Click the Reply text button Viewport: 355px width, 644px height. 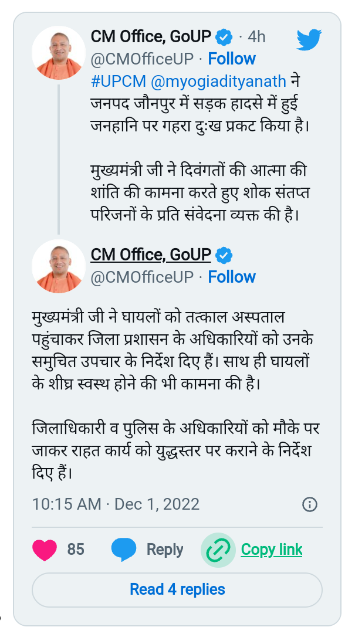click(165, 550)
